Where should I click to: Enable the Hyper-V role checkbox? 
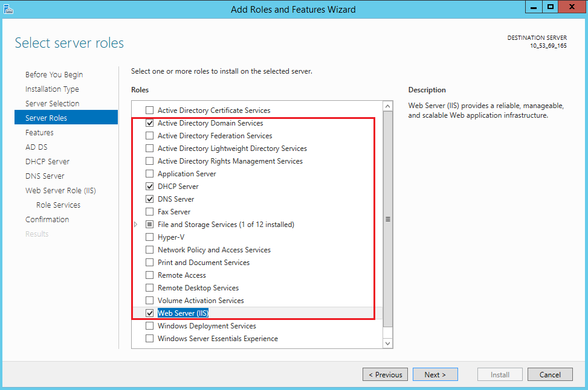(150, 237)
